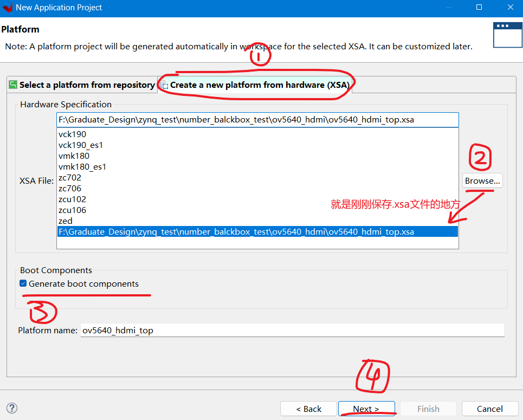Screen dimensions: 523x420
Task: Close the New Application Project window
Action: coord(511,8)
